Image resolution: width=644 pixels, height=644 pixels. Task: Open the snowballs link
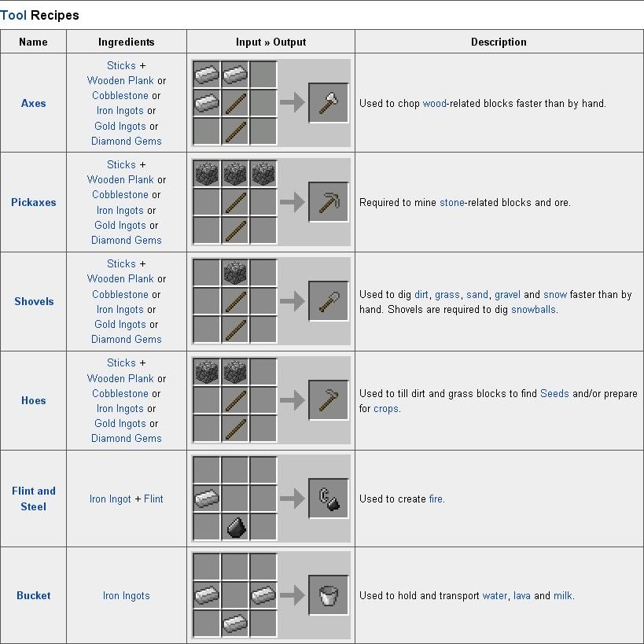coord(533,309)
